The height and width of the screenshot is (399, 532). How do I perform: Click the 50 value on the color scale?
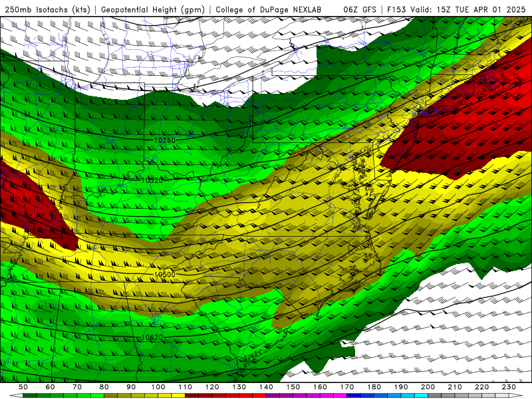point(23,387)
